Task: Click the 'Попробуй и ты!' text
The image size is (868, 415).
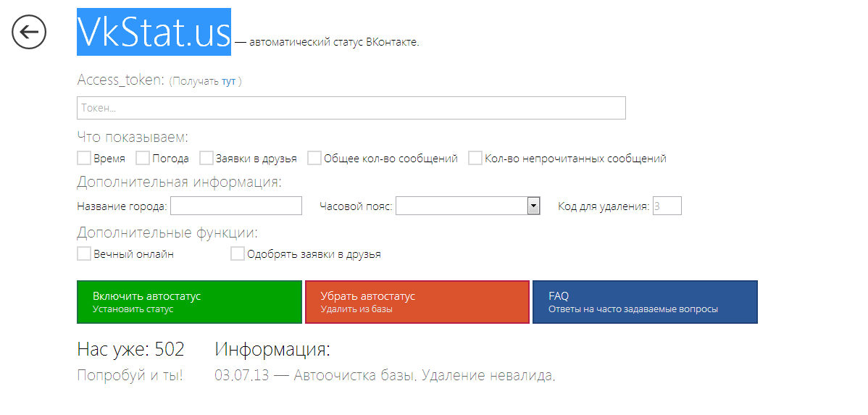Action: [130, 376]
